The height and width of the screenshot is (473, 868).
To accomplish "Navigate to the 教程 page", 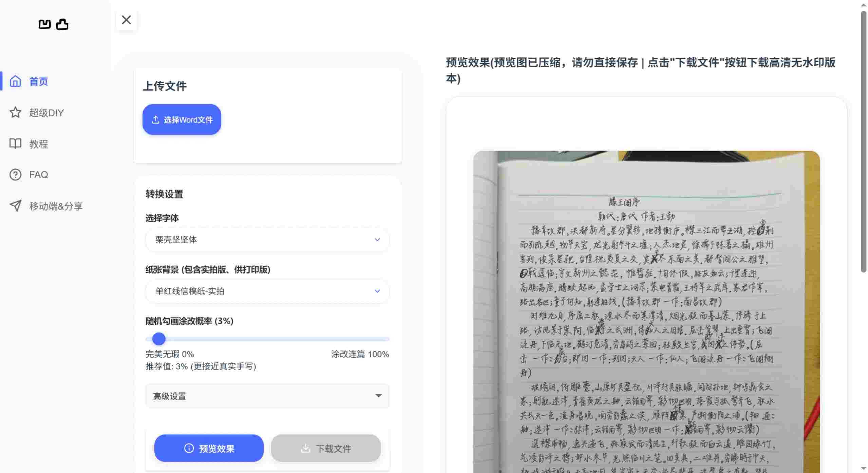I will (x=39, y=144).
